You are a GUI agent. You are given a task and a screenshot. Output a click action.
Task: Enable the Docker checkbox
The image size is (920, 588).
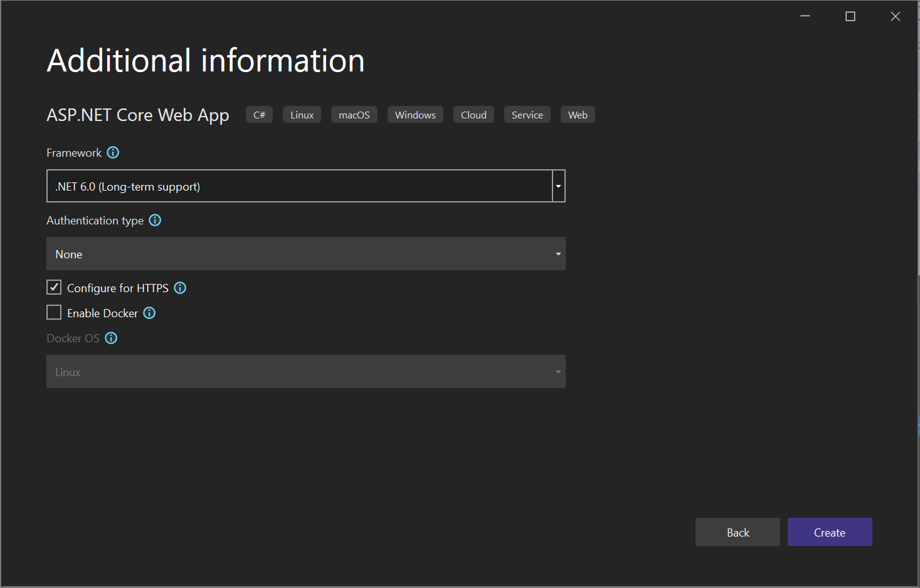pyautogui.click(x=54, y=312)
